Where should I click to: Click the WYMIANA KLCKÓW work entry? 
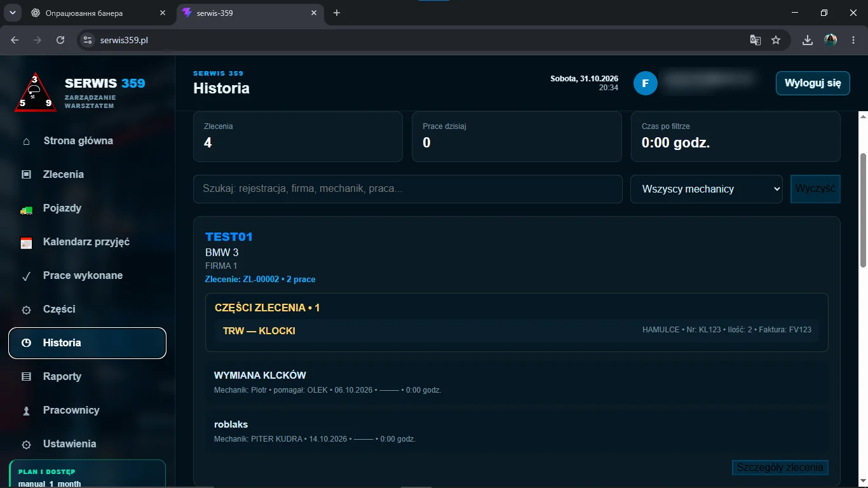[517, 382]
